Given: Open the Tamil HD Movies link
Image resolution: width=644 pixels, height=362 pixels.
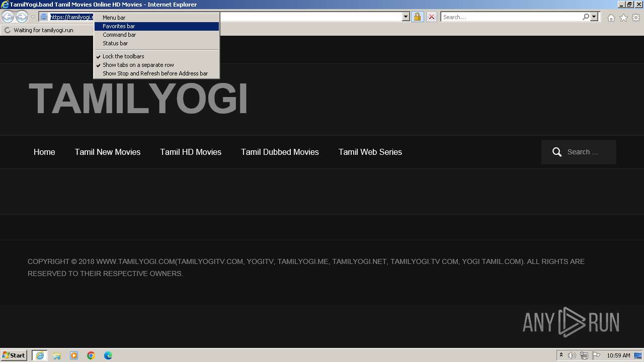Looking at the screenshot, I should click(191, 152).
